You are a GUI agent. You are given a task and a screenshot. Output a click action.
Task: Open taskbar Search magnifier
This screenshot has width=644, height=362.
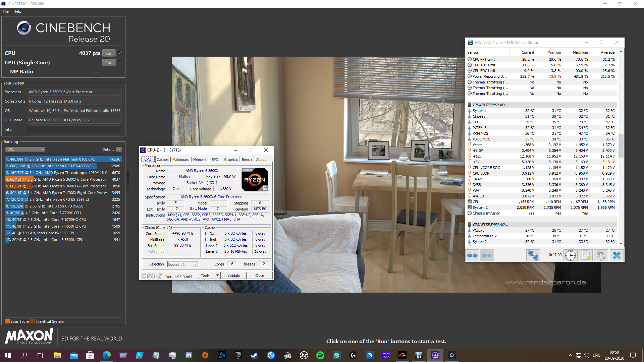tap(24, 355)
